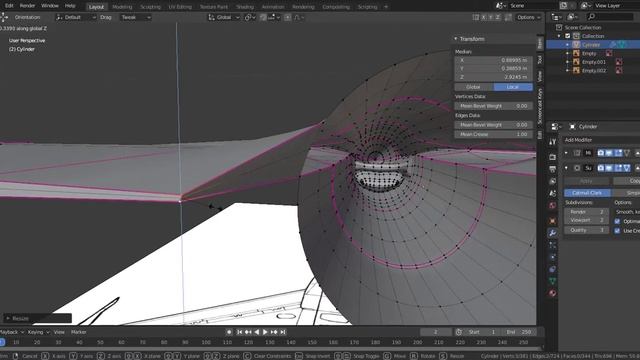Open the Help menu
Viewport: 640px width, 360px height.
click(70, 6)
